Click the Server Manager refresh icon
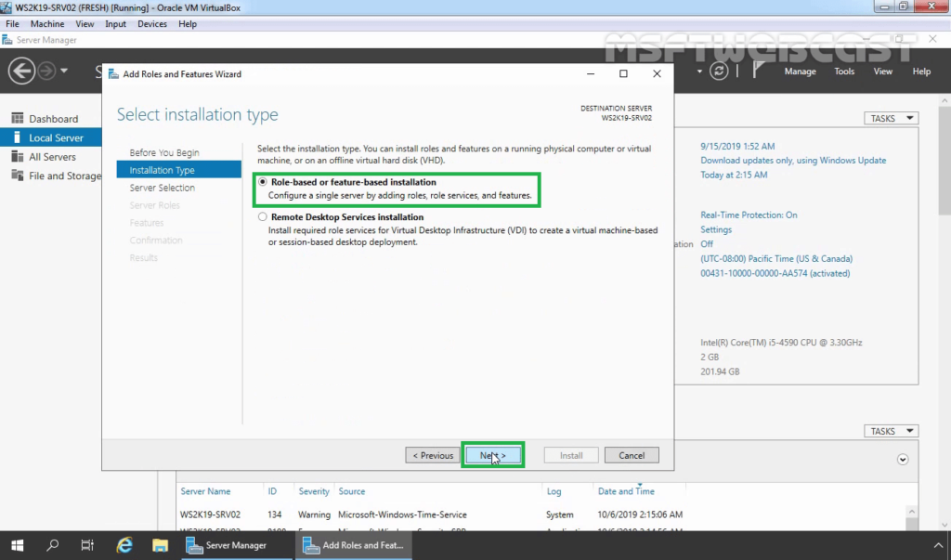 click(719, 71)
